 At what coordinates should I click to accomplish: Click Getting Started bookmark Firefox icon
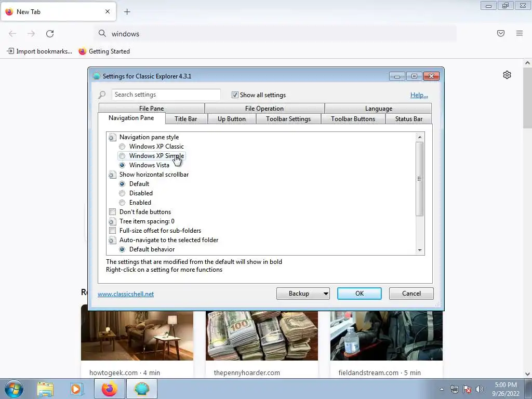coord(83,51)
